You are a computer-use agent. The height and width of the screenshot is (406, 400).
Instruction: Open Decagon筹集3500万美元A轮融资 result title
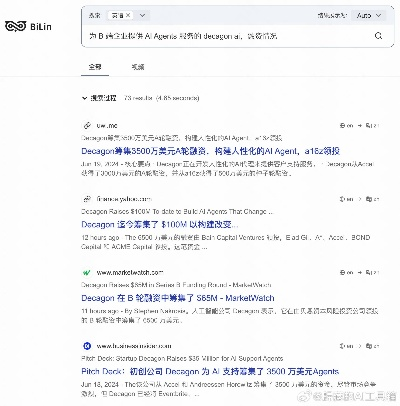pyautogui.click(x=210, y=151)
